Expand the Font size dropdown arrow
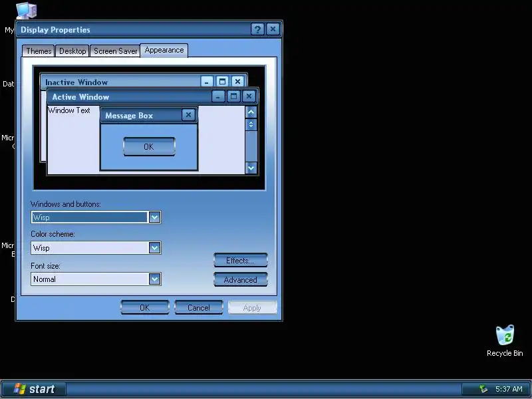 click(x=154, y=279)
